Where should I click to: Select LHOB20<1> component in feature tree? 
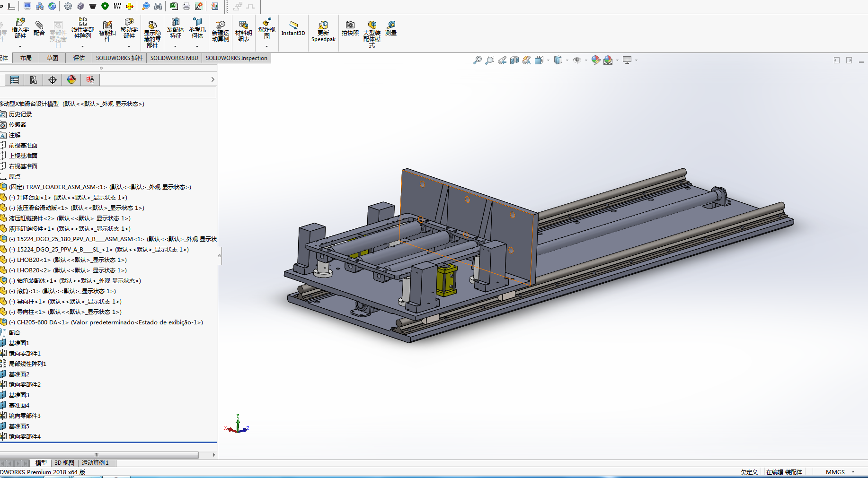(33, 260)
